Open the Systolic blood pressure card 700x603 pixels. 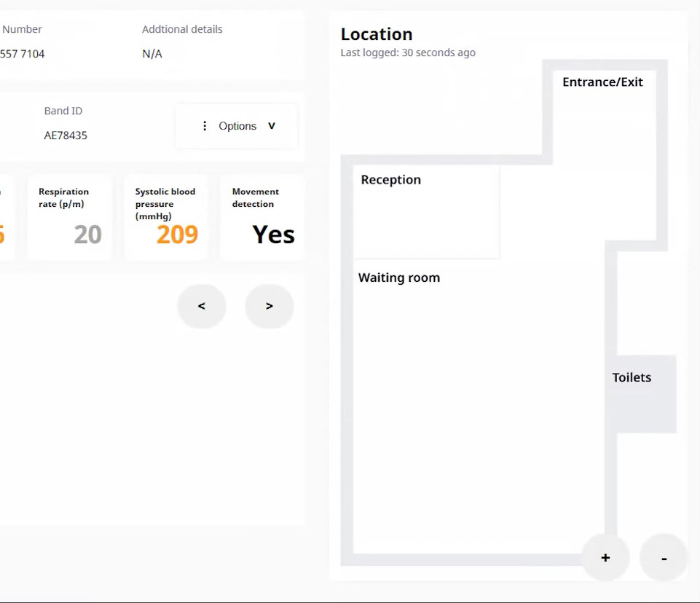(x=166, y=217)
